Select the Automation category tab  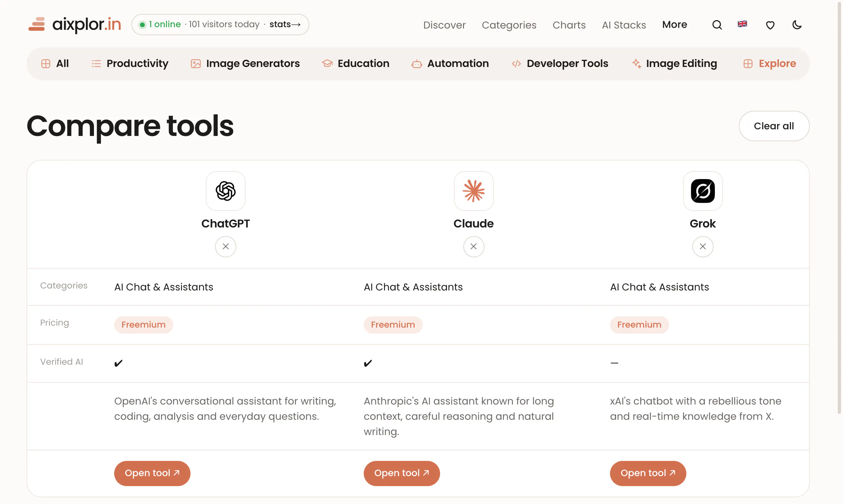coord(450,64)
